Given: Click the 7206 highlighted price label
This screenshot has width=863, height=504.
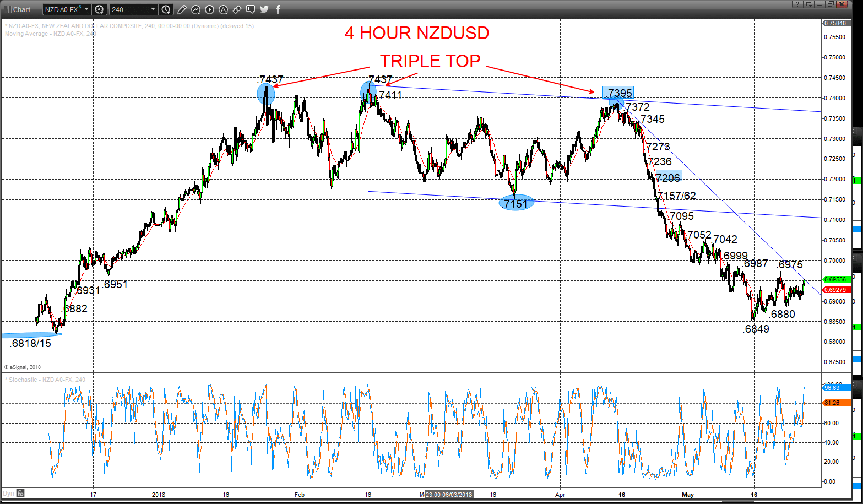Looking at the screenshot, I should 668,177.
